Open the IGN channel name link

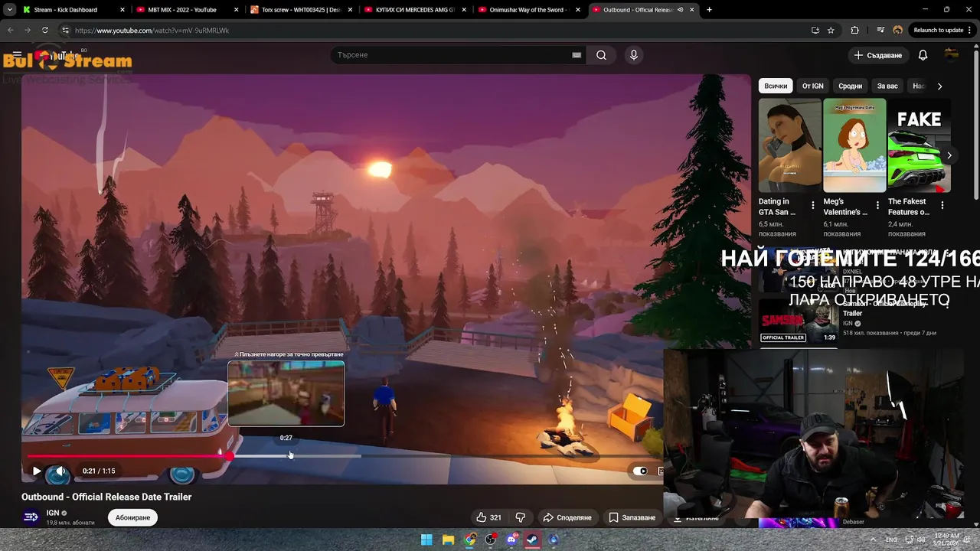click(53, 513)
